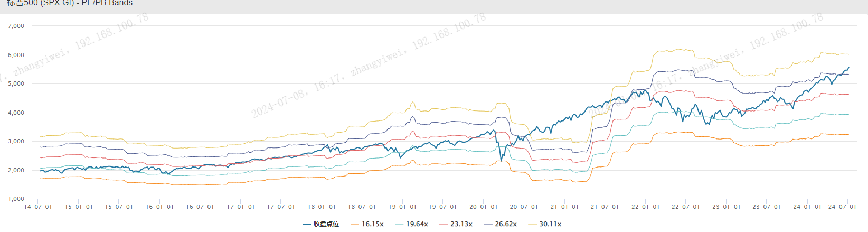Viewport: 868px width, 232px height.
Task: Click the 1,000 y-axis label
Action: (x=16, y=199)
